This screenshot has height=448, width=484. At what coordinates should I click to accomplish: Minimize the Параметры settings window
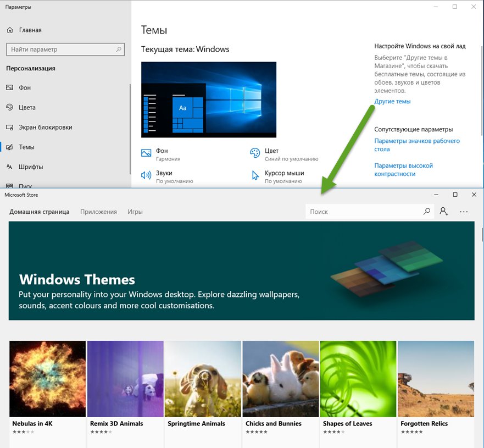(436, 7)
